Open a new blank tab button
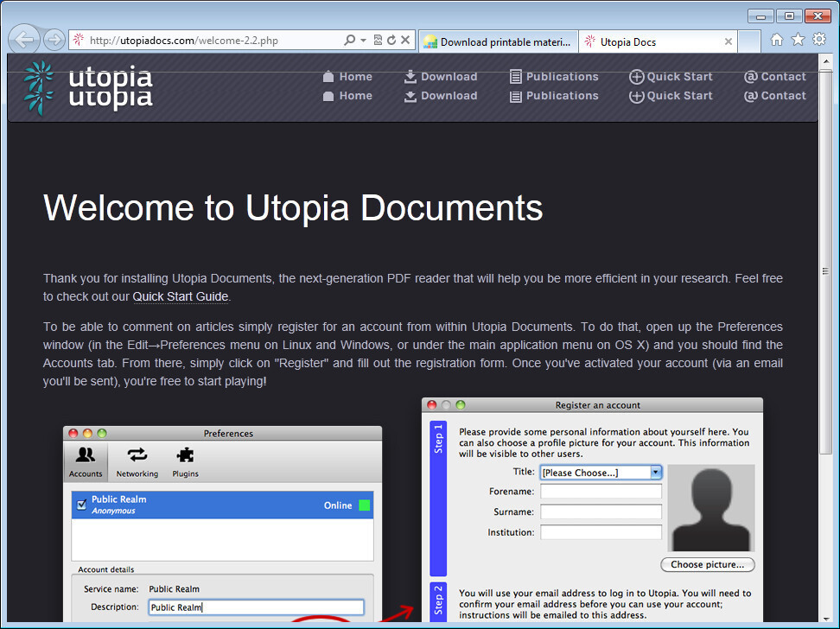The image size is (840, 629). (749, 41)
